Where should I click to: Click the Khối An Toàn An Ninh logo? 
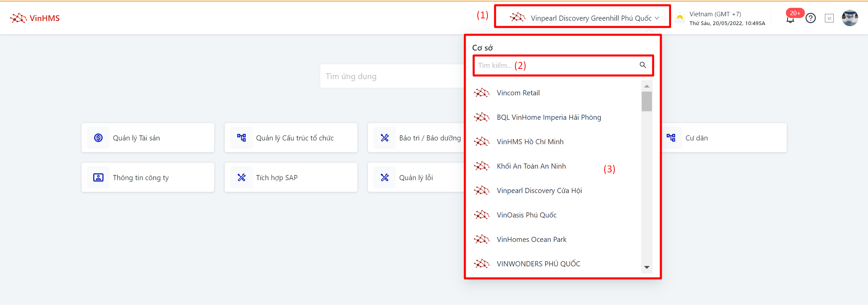tap(482, 166)
